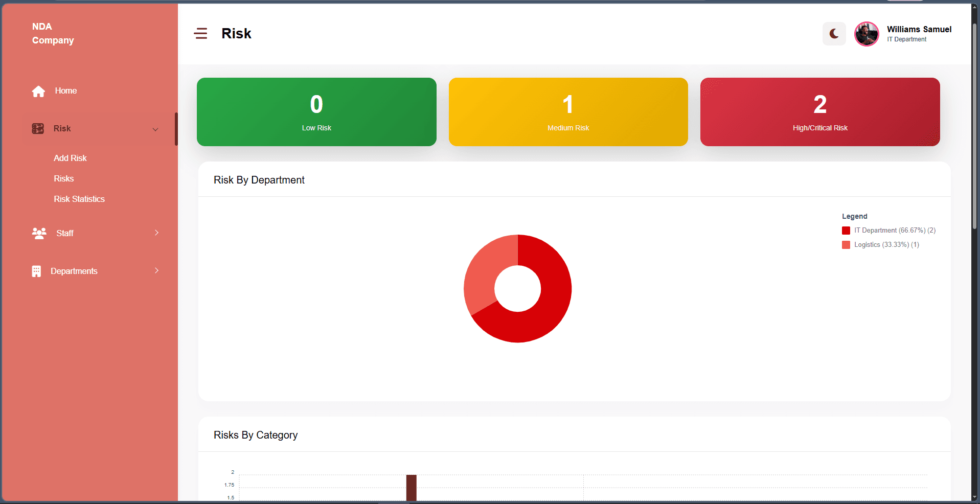Click Williams Samuel user name

[x=919, y=29]
